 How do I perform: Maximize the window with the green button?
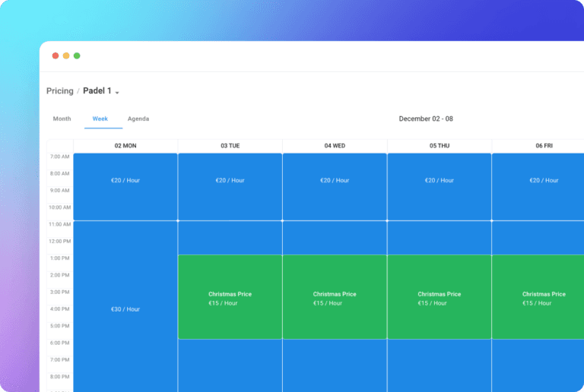tap(77, 55)
